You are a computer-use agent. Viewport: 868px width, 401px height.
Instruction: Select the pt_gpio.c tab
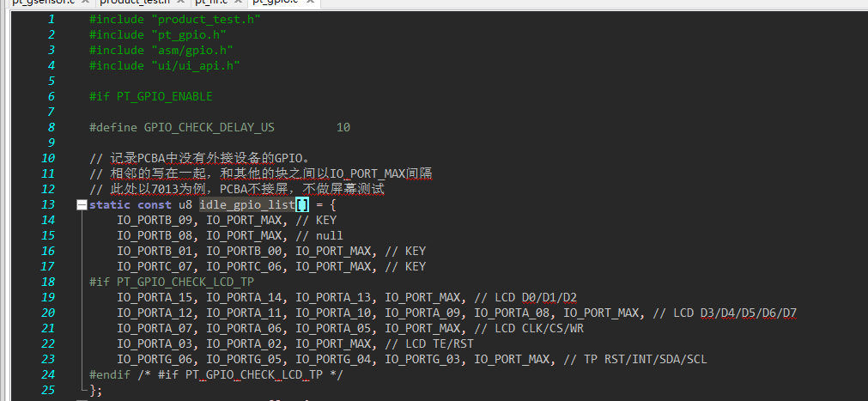click(x=275, y=3)
